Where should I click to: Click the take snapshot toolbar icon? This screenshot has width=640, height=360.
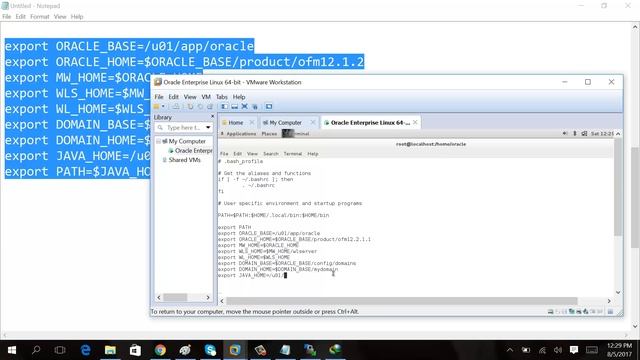coord(190,107)
